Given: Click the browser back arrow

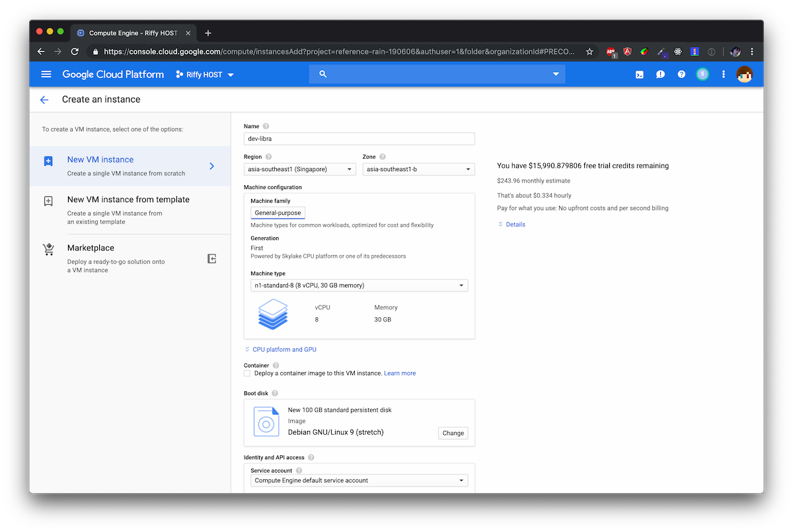Looking at the screenshot, I should [41, 52].
